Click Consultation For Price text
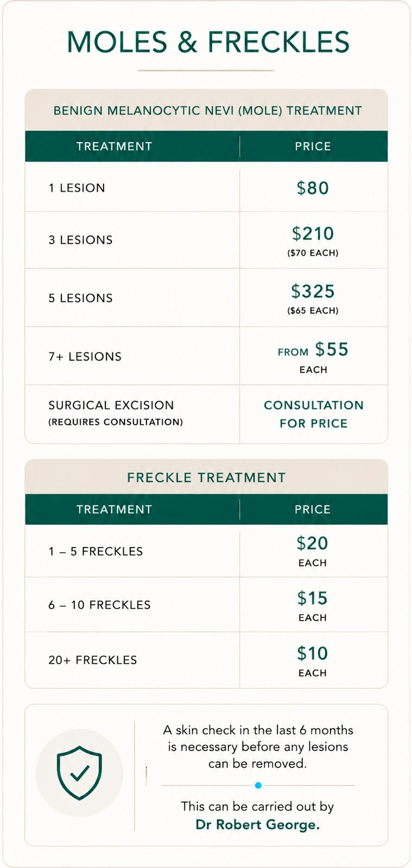The image size is (412, 868). [x=314, y=414]
